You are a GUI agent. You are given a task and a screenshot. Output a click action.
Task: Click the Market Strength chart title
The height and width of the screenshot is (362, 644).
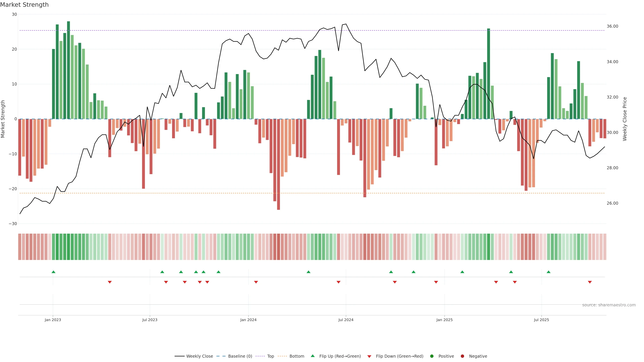pos(24,5)
